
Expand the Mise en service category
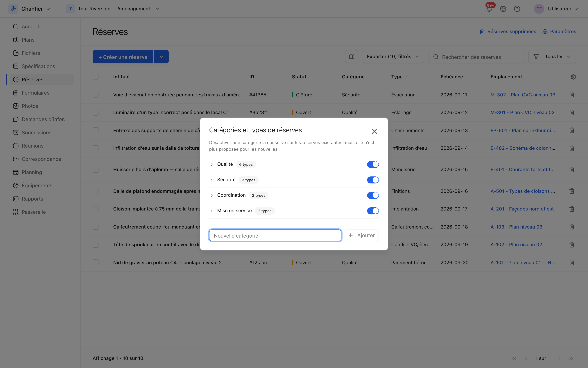click(212, 211)
